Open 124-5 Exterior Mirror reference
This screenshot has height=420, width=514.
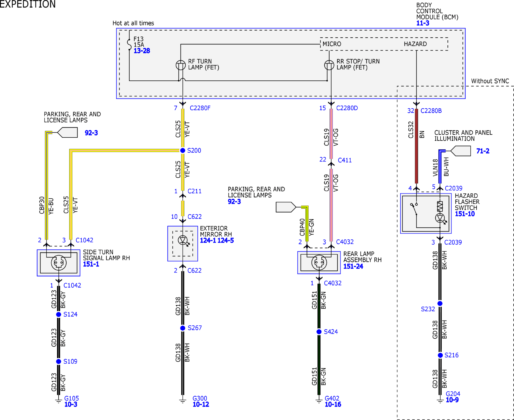tap(226, 240)
